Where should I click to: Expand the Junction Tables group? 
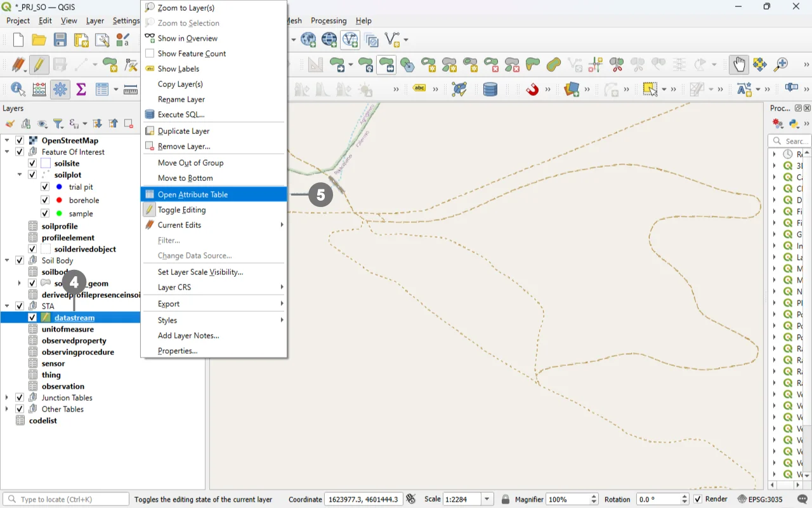pyautogui.click(x=7, y=398)
